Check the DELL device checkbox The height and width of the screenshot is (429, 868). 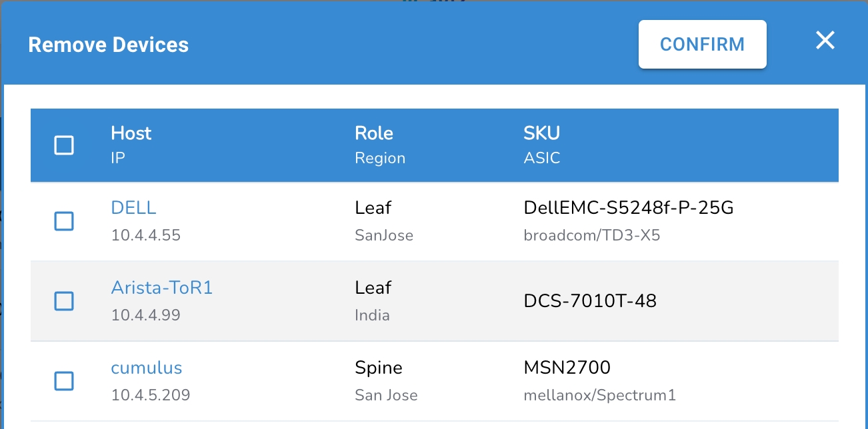click(x=64, y=221)
